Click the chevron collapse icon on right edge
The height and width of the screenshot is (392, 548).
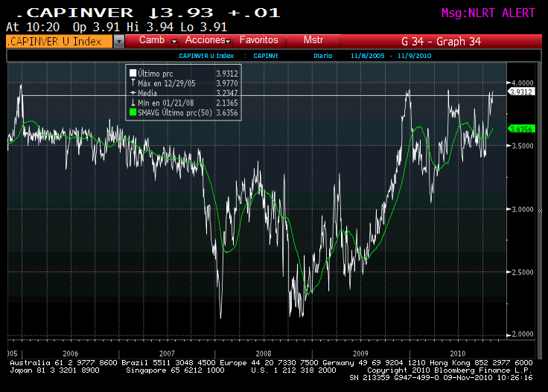click(540, 211)
